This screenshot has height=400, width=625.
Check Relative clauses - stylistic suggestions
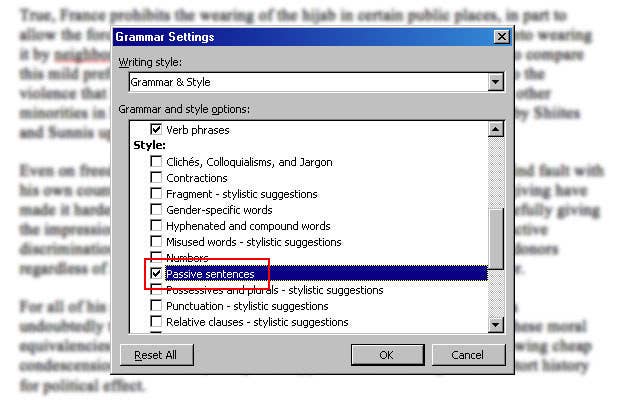(x=156, y=322)
